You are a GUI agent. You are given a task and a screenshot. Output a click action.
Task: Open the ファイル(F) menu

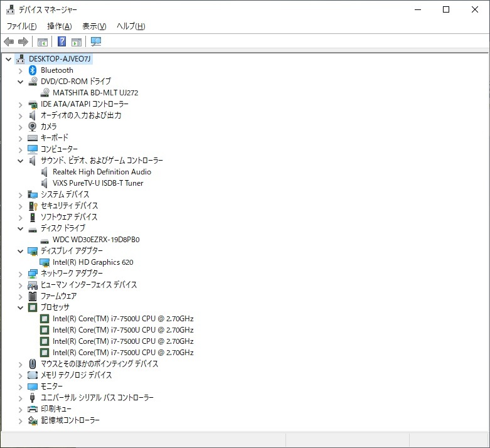(21, 26)
